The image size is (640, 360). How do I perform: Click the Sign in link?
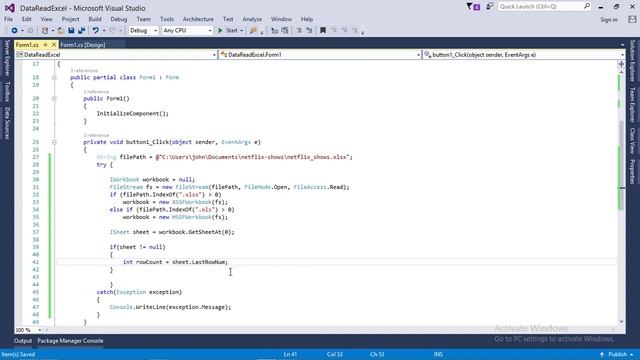(x=609, y=20)
